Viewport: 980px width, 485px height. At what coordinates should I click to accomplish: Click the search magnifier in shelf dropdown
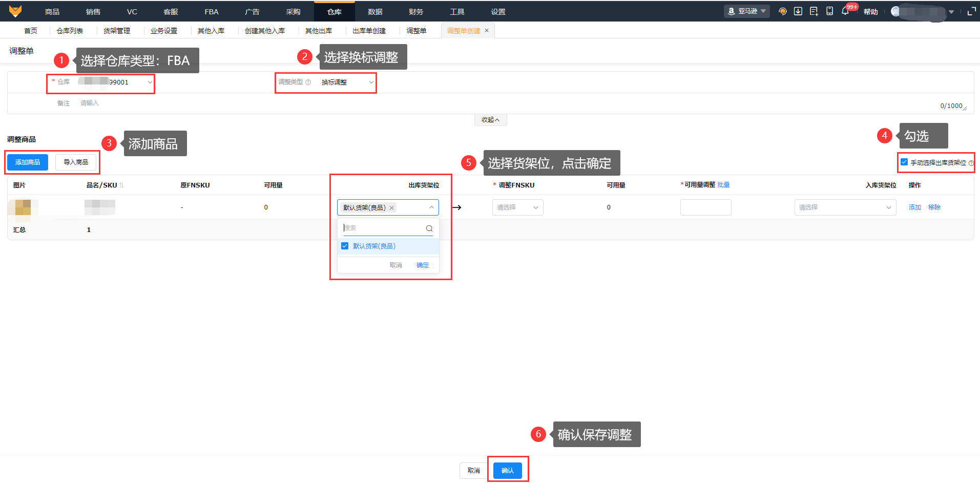tap(429, 228)
